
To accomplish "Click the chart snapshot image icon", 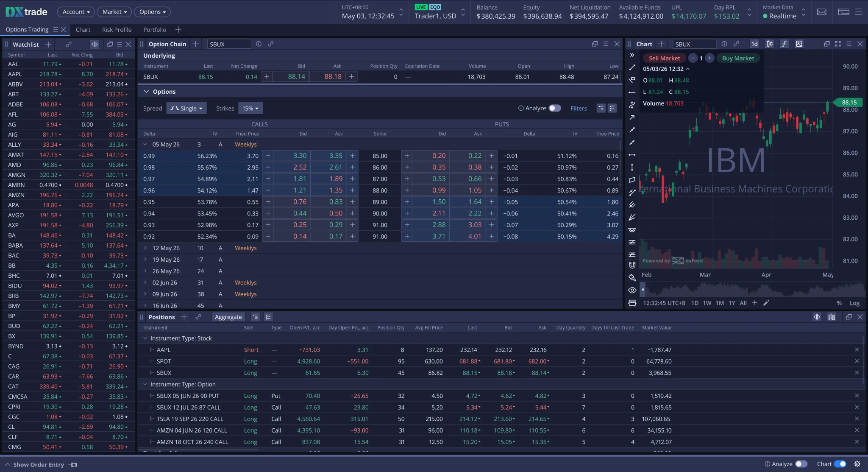I will point(799,44).
